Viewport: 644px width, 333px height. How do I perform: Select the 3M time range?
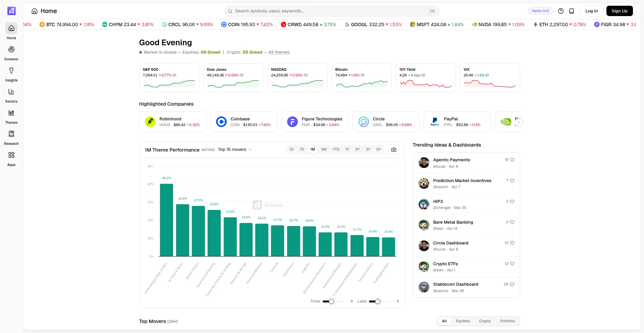point(324,150)
